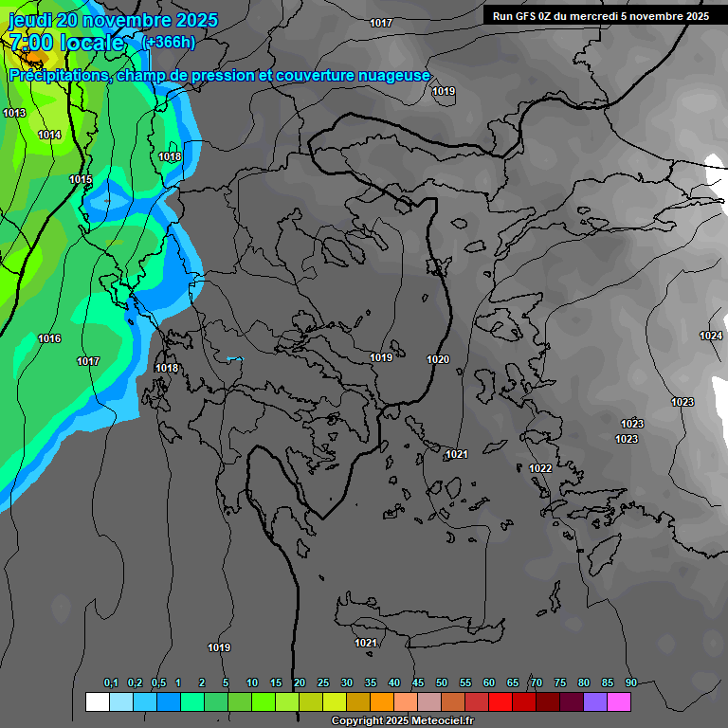
Task: Click the 1024 isobar label on the right edge
Action: coord(710,336)
